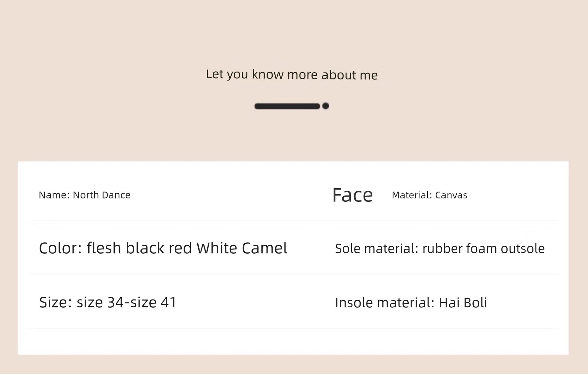Choose the "black" color option
Viewport: 588px width, 375px height.
145,248
